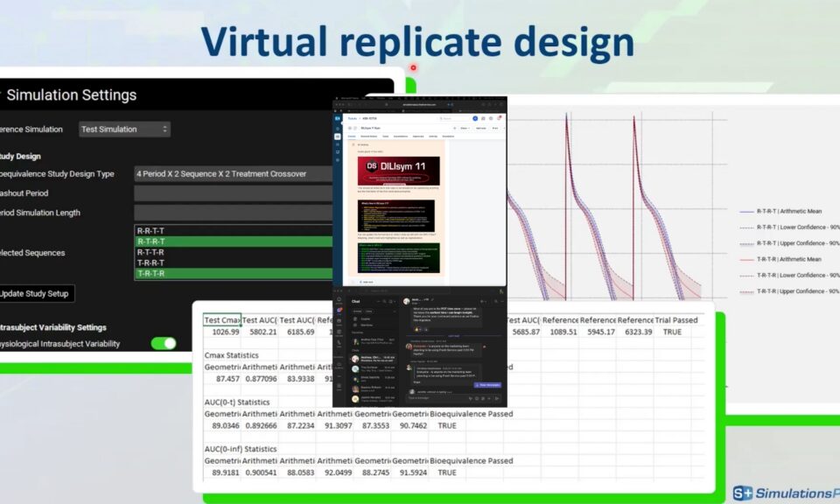
Task: Click the blue avatar icon in ticket header
Action: 474,117
